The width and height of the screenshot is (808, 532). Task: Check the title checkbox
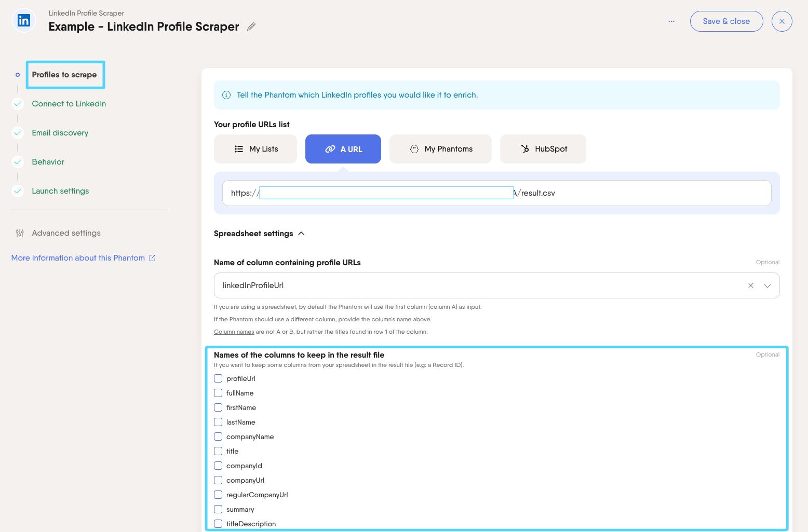pyautogui.click(x=218, y=451)
